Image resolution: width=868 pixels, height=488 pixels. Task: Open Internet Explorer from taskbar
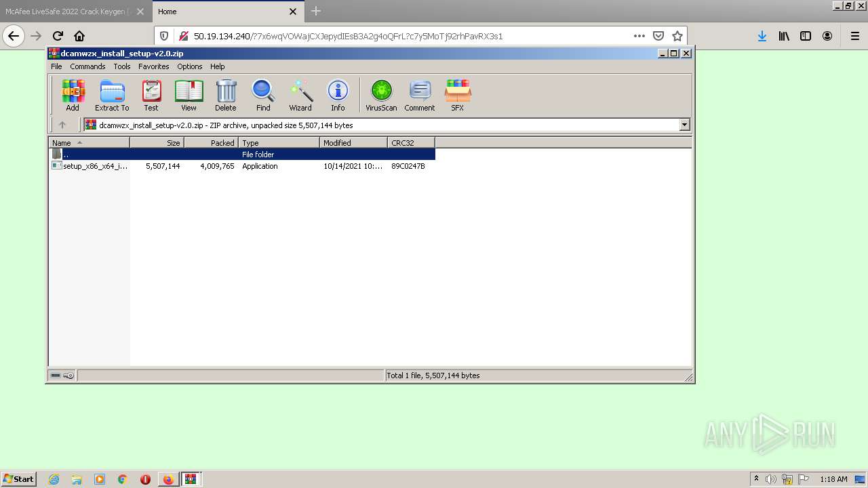click(x=54, y=479)
